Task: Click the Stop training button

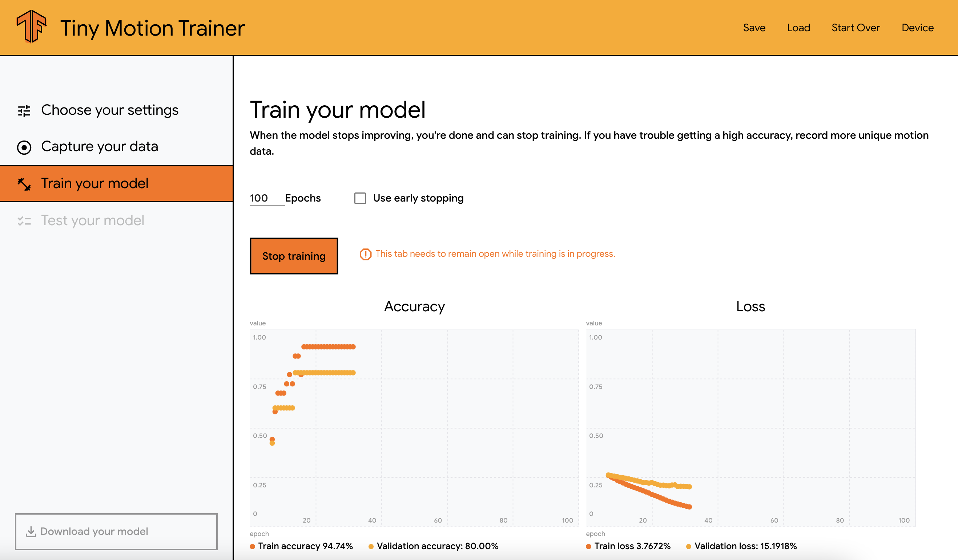Action: (x=294, y=256)
